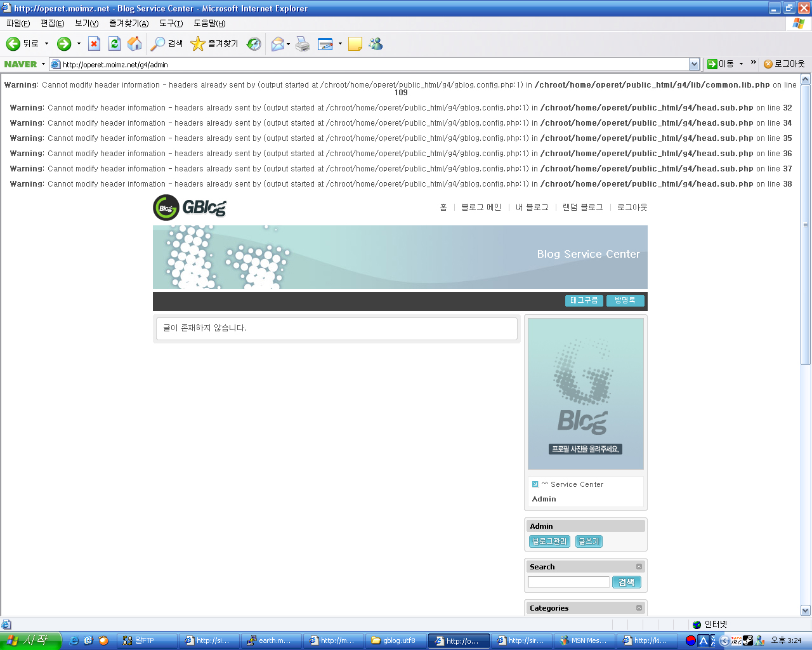Go to the Home page
The image size is (812, 650).
(134, 44)
